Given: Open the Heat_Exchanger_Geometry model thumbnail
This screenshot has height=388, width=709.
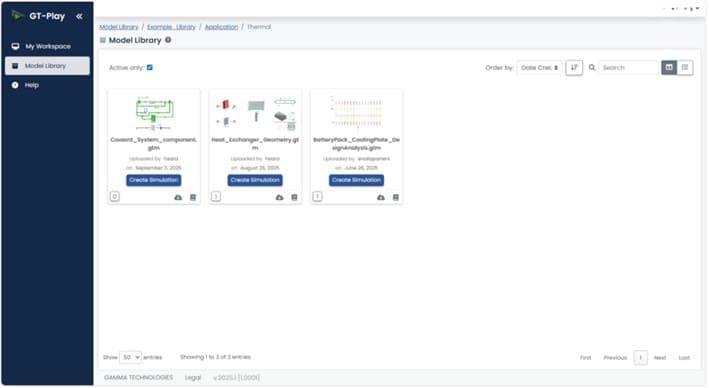Looking at the screenshot, I should click(255, 113).
